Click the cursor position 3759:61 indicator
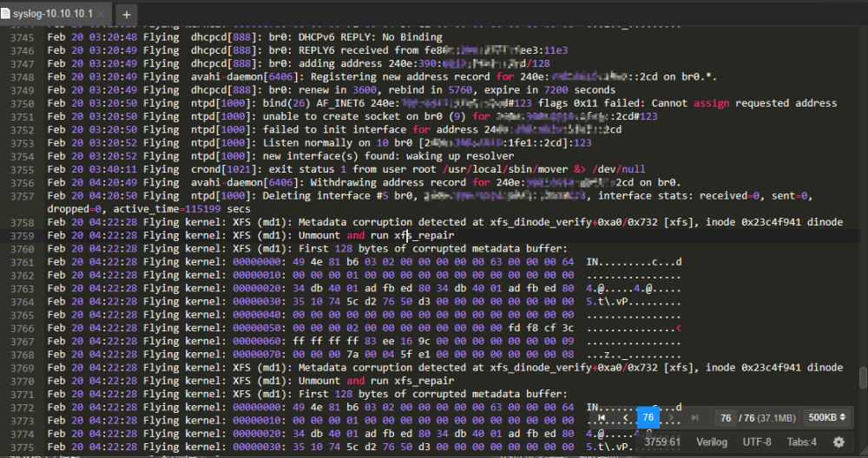Viewport: 868px width, 458px height. coord(662,442)
